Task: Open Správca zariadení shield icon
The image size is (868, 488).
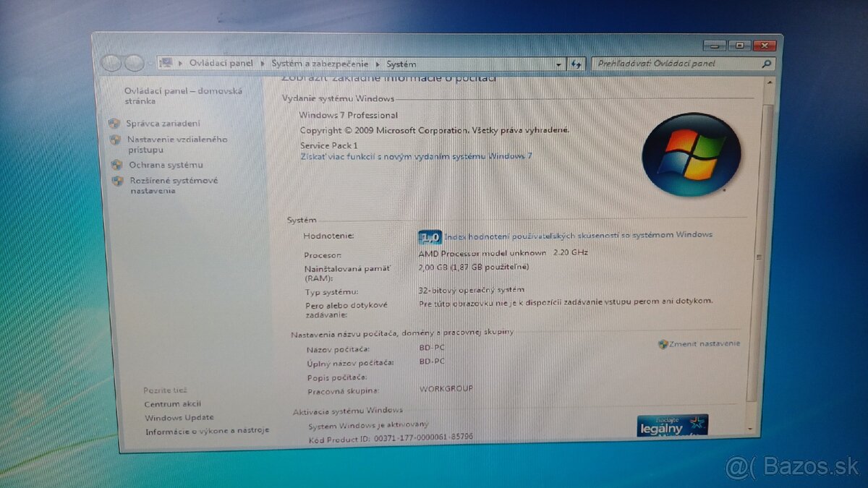Action: pyautogui.click(x=114, y=124)
